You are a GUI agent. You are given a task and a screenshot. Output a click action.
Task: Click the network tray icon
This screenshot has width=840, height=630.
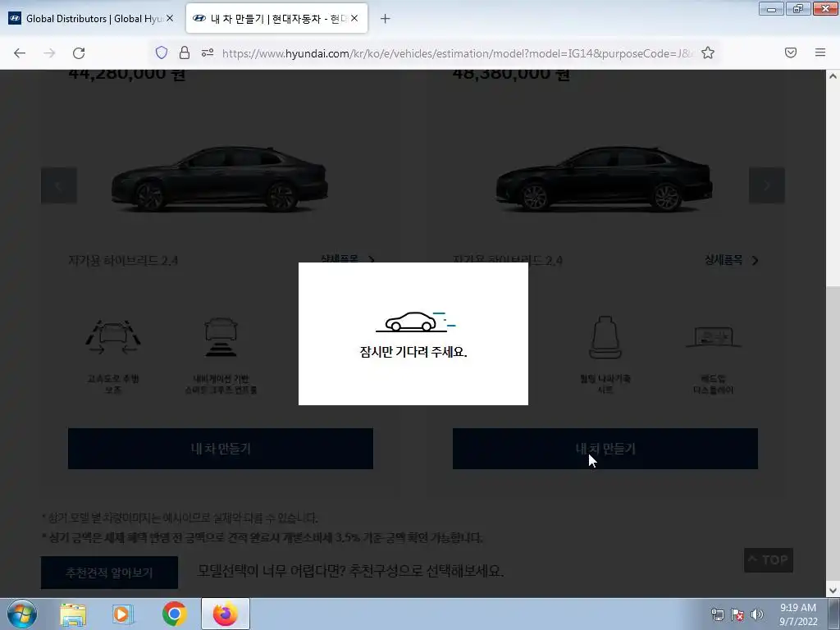[x=717, y=614]
